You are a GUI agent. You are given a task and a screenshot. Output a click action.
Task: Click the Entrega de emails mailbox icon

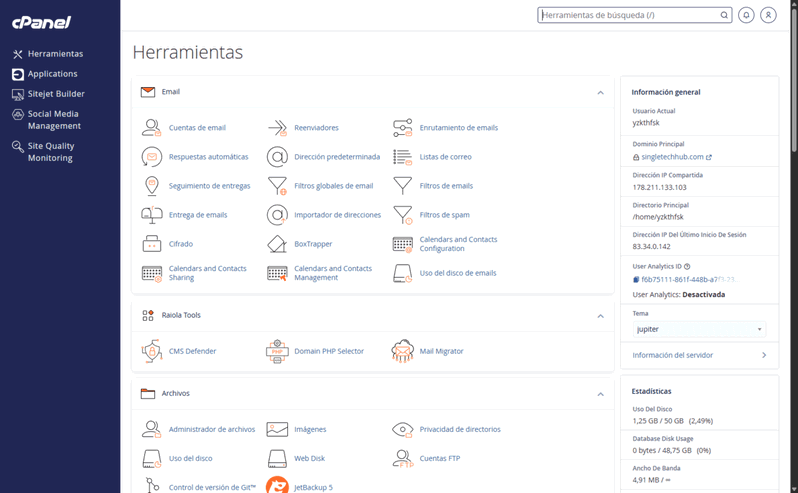pos(152,215)
